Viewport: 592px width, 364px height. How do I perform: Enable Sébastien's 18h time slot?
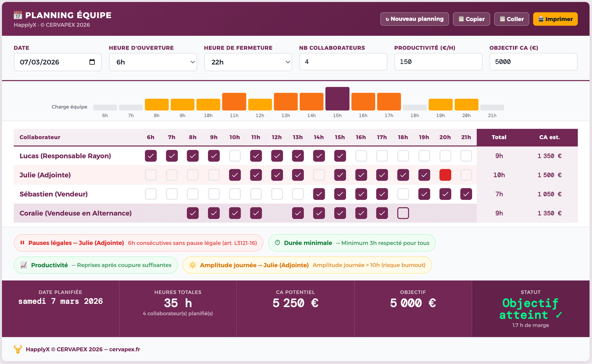[x=403, y=194]
